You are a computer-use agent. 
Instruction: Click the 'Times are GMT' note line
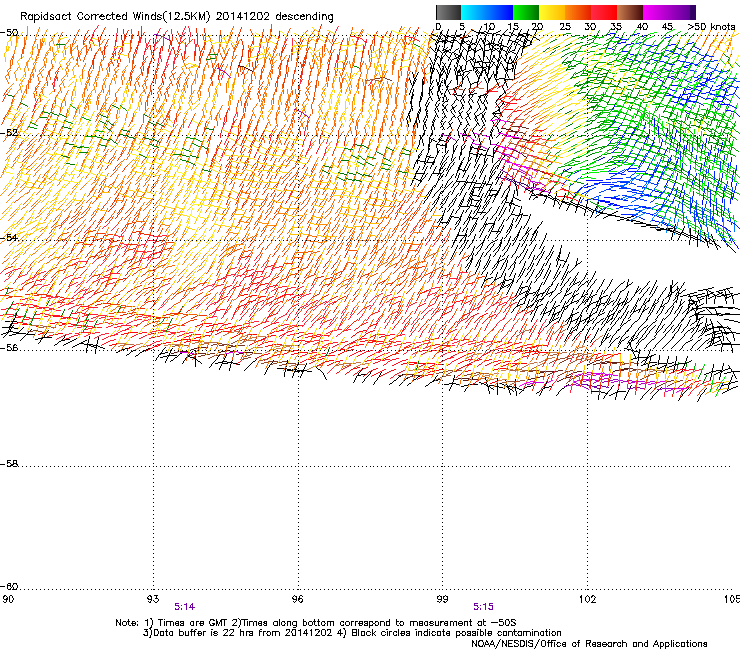316,623
